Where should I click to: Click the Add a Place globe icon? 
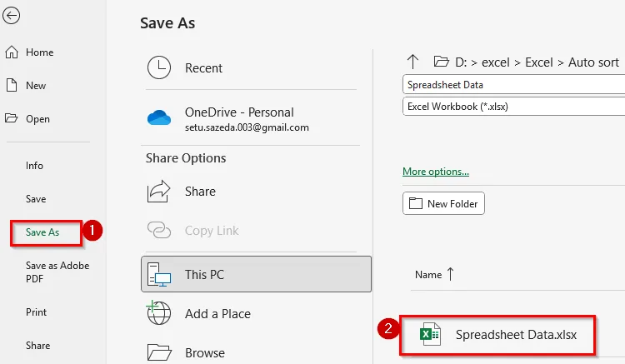(158, 312)
